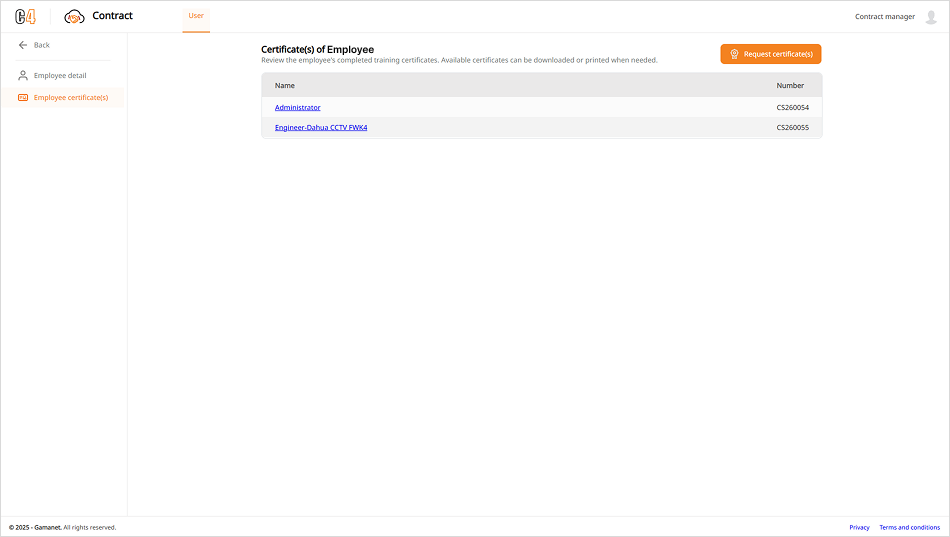Click the person icon beside Employee detail

coord(23,75)
